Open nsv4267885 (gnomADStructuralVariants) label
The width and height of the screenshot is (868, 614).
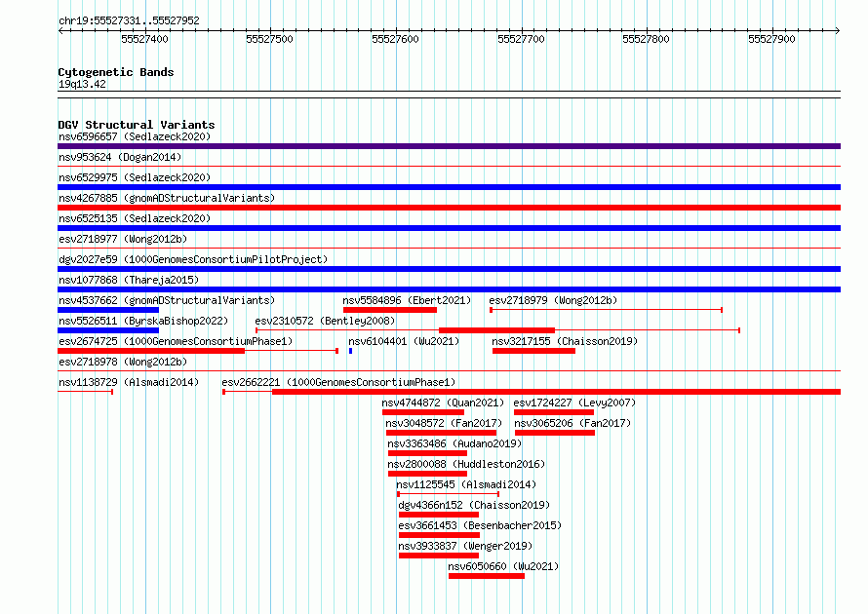click(167, 198)
